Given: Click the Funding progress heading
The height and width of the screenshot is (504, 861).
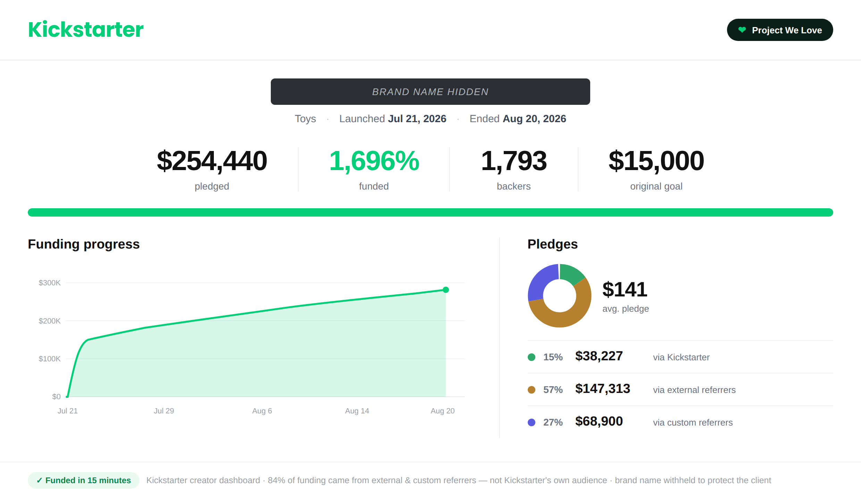Looking at the screenshot, I should coord(84,244).
